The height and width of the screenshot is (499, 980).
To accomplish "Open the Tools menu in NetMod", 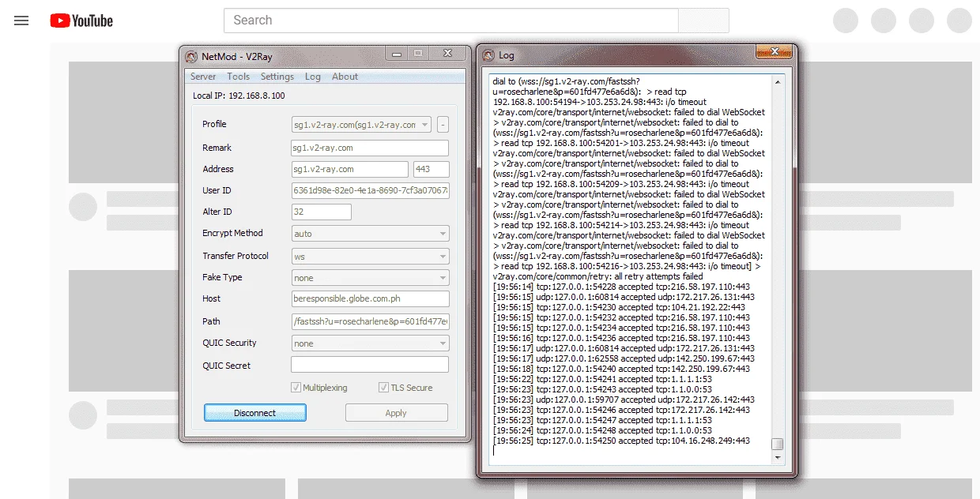I will [238, 77].
